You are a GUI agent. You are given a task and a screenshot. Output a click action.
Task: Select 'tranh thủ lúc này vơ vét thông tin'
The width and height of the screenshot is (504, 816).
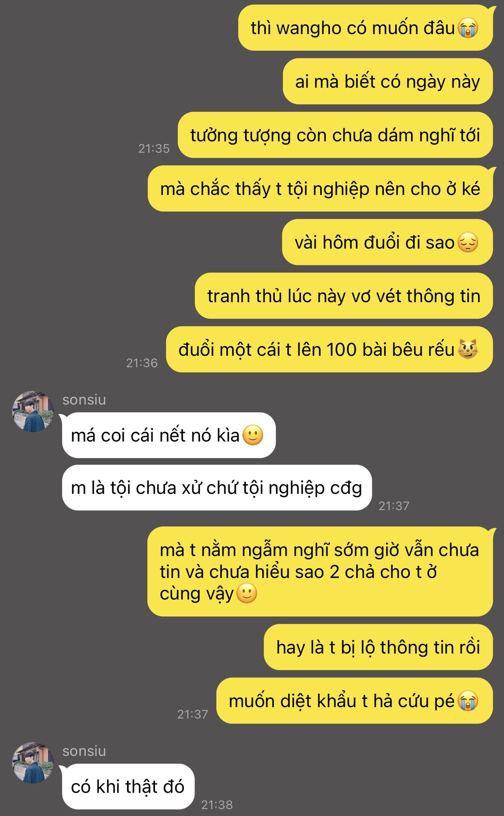344,296
